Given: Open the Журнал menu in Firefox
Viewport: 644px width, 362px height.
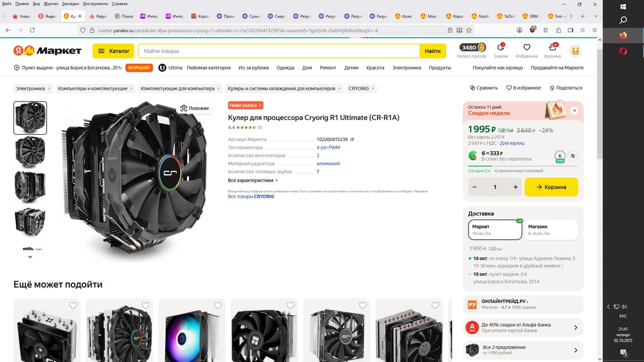Looking at the screenshot, I should [51, 4].
